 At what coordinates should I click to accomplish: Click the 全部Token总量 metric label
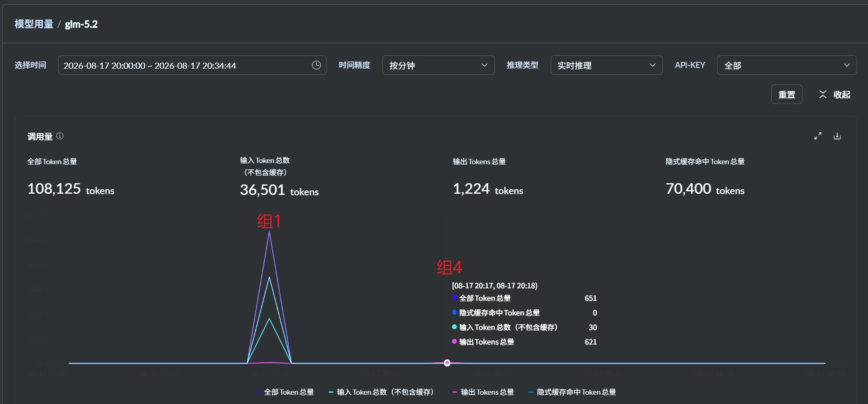coord(52,161)
